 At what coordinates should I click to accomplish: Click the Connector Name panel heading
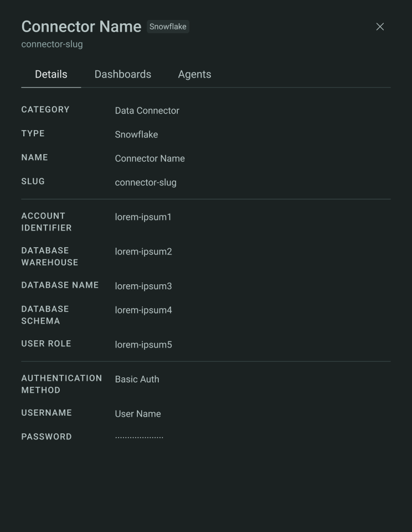pos(81,27)
